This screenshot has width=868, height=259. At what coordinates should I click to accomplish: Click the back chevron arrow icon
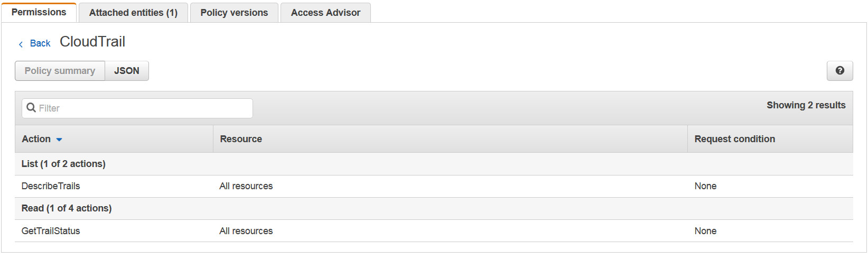click(21, 44)
